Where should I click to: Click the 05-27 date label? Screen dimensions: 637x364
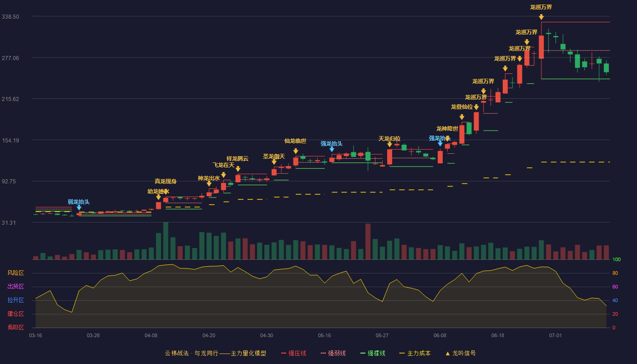[382, 335]
